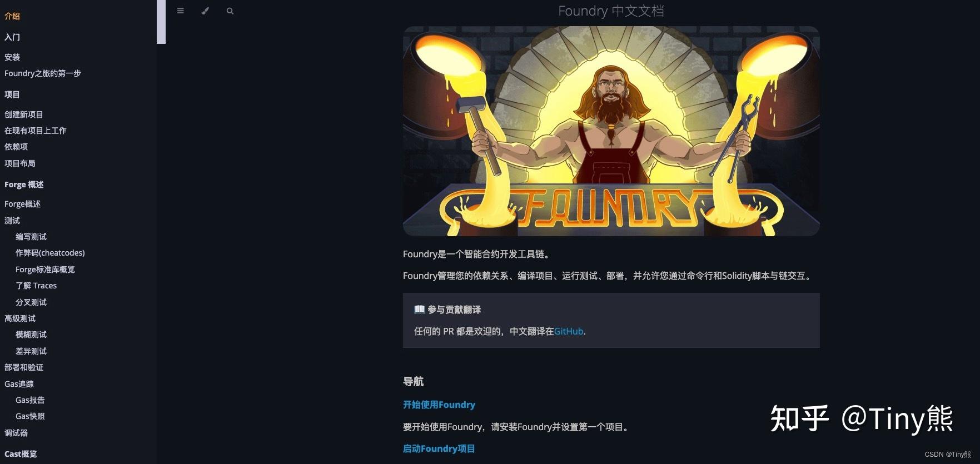Click the book icon beside 参与贡献翻译
Image resolution: width=980 pixels, height=464 pixels.
[x=419, y=310]
